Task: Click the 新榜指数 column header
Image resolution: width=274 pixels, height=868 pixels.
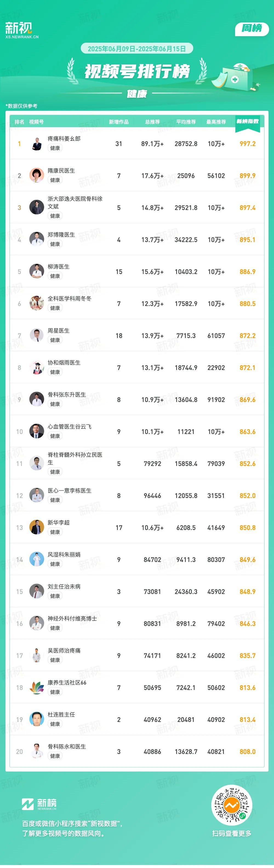Action: [x=247, y=121]
